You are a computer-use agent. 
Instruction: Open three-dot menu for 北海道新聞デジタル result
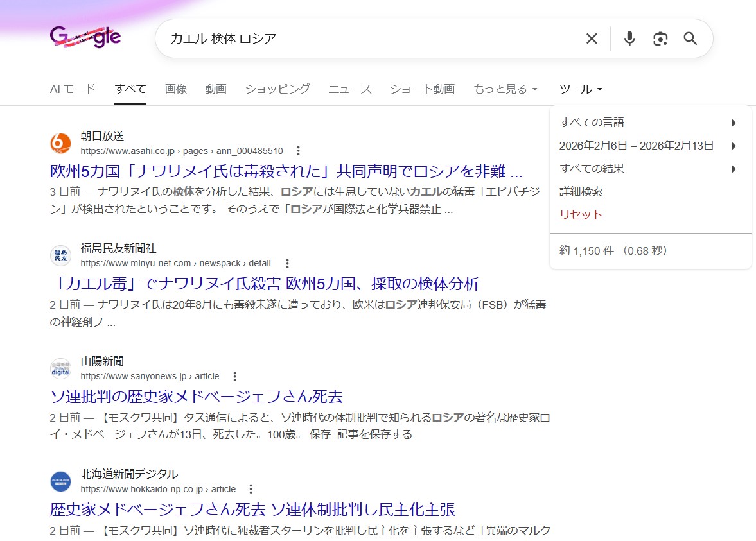click(251, 489)
